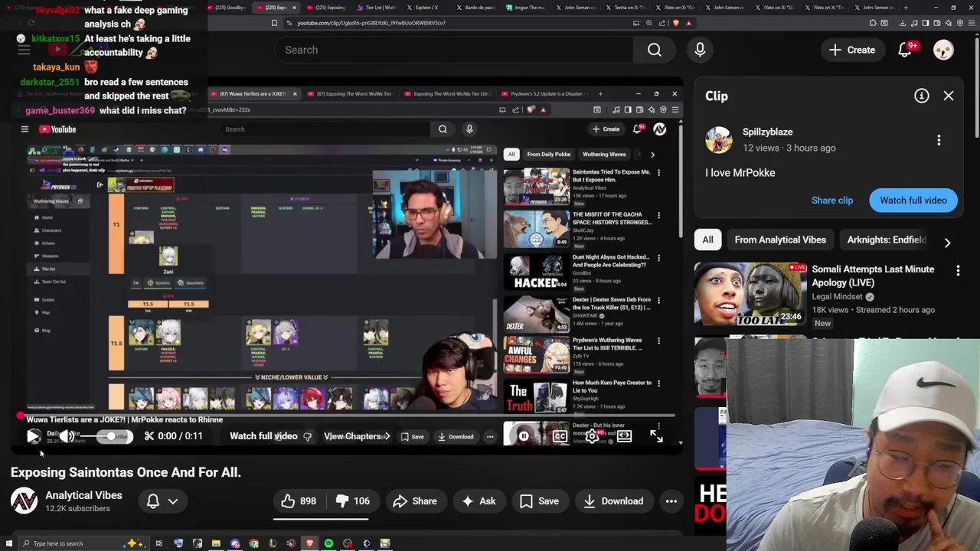Open a new browser tab
The height and width of the screenshot is (551, 980).
pyautogui.click(x=905, y=8)
